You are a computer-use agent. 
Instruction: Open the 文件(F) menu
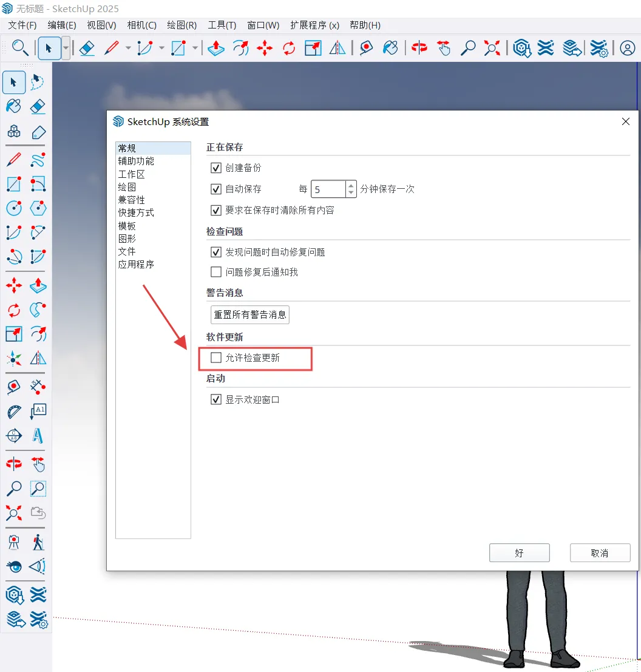[x=22, y=25]
